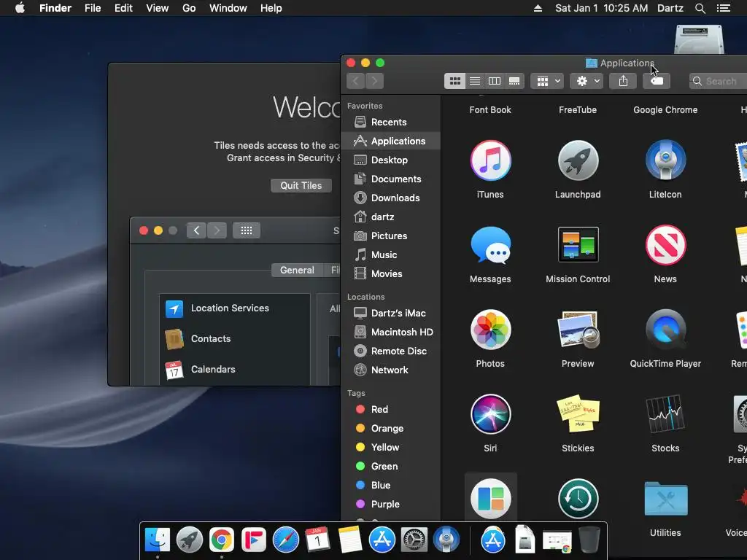Select Contacts in privacy list
The width and height of the screenshot is (747, 560).
[x=235, y=338]
